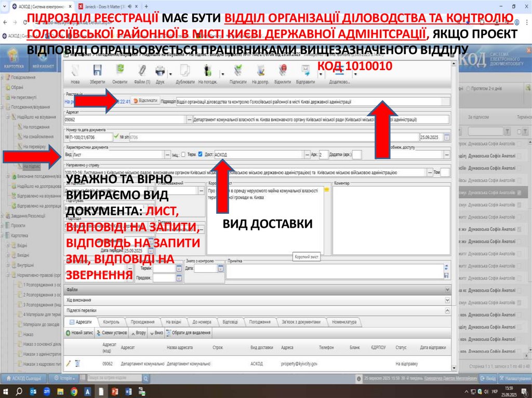Viewport: 532px width, 398px height.
Task: Expand the Хід виконання section
Action: 447,300
